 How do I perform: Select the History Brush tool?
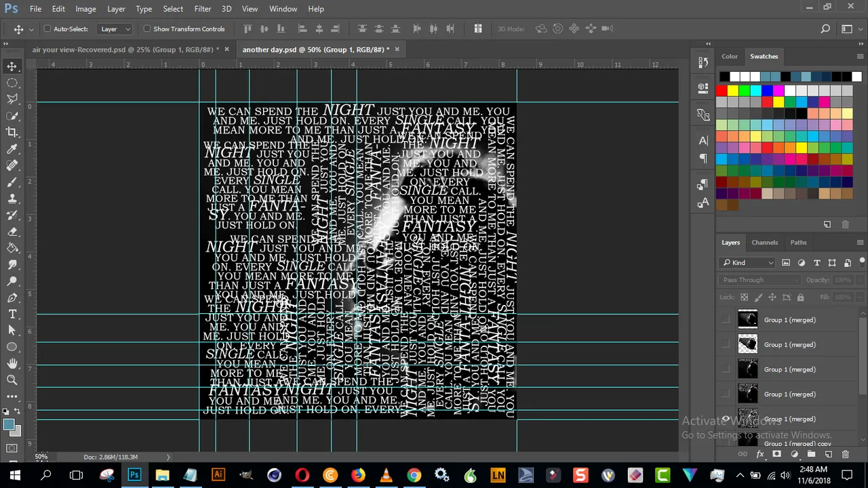tap(12, 216)
